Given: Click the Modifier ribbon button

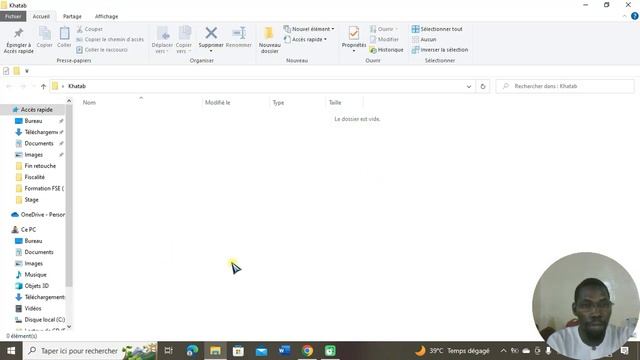Looking at the screenshot, I should [x=384, y=39].
